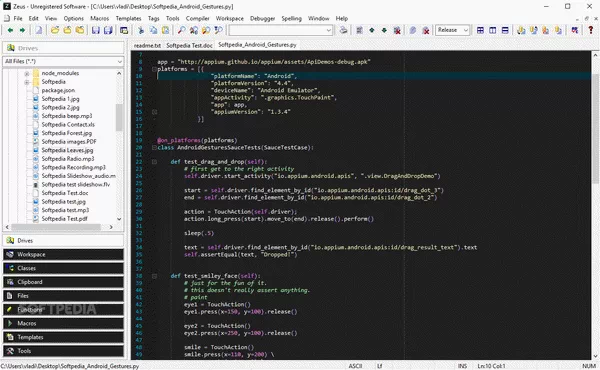Open the Compiler menu
This screenshot has height=370, width=600.
point(197,18)
